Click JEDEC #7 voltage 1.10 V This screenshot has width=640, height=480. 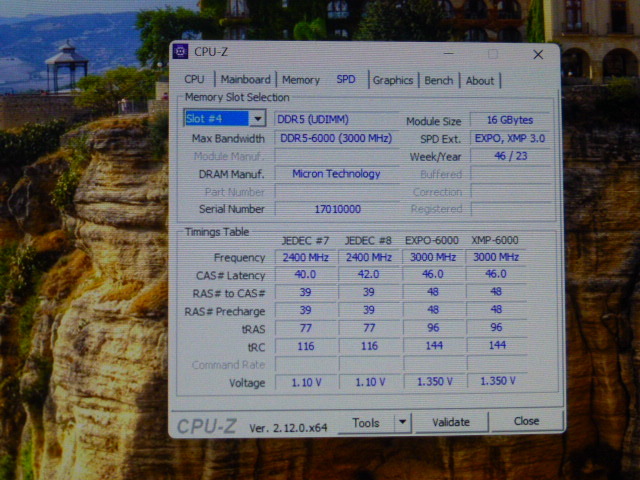(x=307, y=382)
